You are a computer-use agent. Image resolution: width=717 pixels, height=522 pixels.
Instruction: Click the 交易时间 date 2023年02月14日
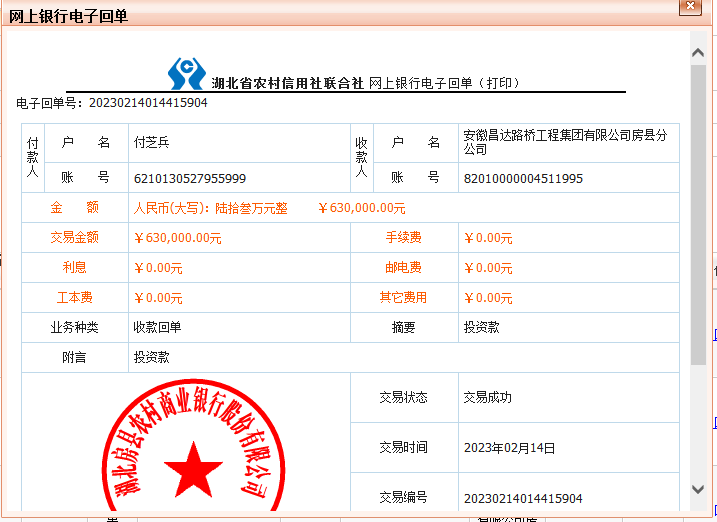508,447
